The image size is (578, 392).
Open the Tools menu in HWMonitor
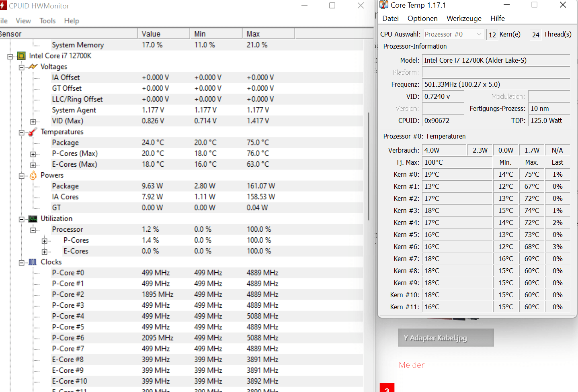(x=47, y=20)
